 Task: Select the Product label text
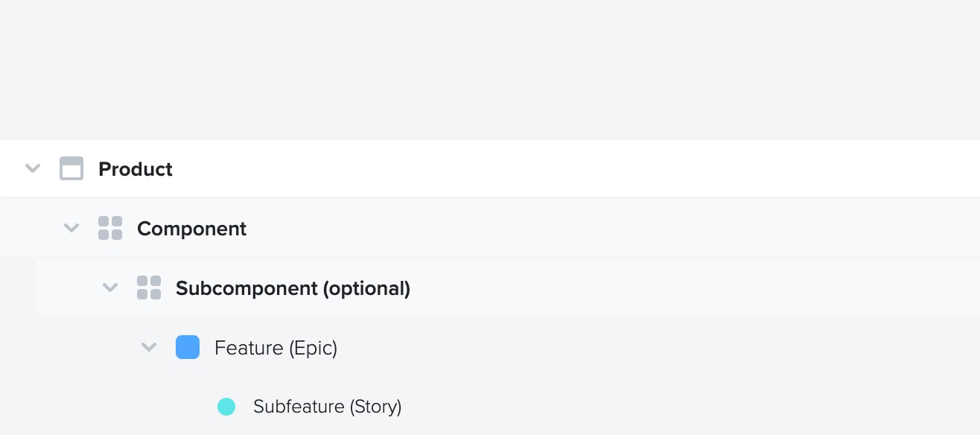pos(136,169)
